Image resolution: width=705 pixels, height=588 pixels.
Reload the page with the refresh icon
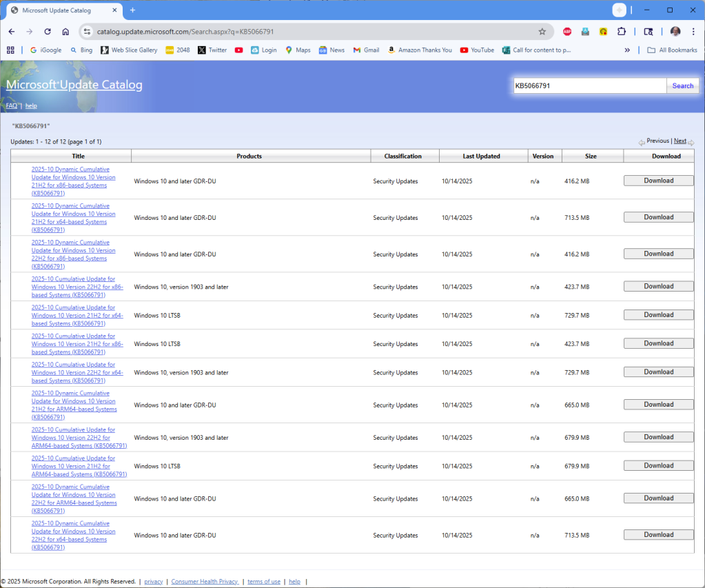click(x=47, y=31)
